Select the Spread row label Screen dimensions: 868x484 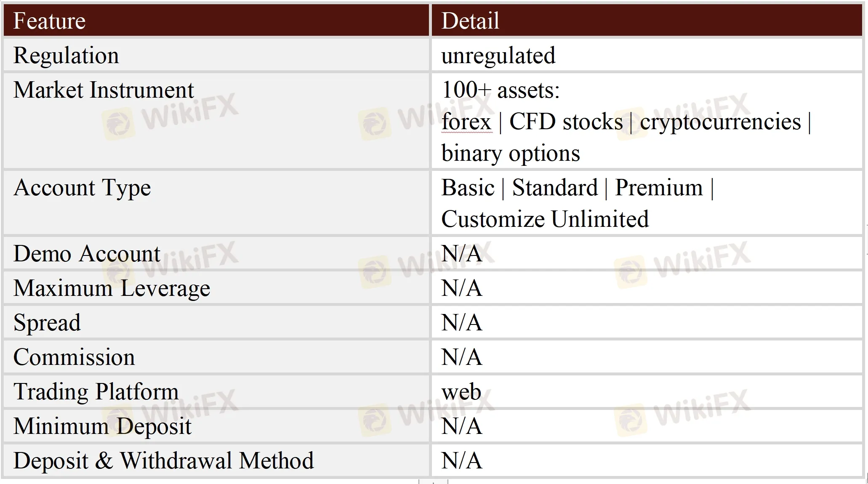point(47,323)
